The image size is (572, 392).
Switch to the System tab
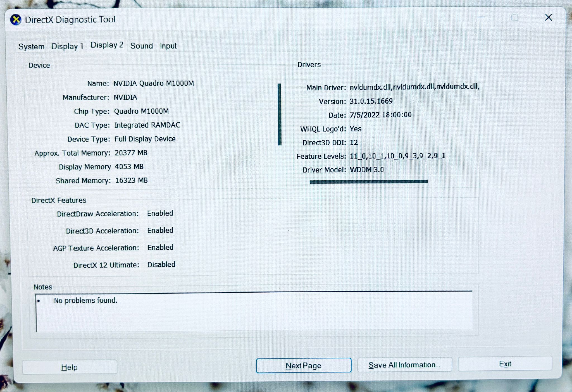point(31,46)
